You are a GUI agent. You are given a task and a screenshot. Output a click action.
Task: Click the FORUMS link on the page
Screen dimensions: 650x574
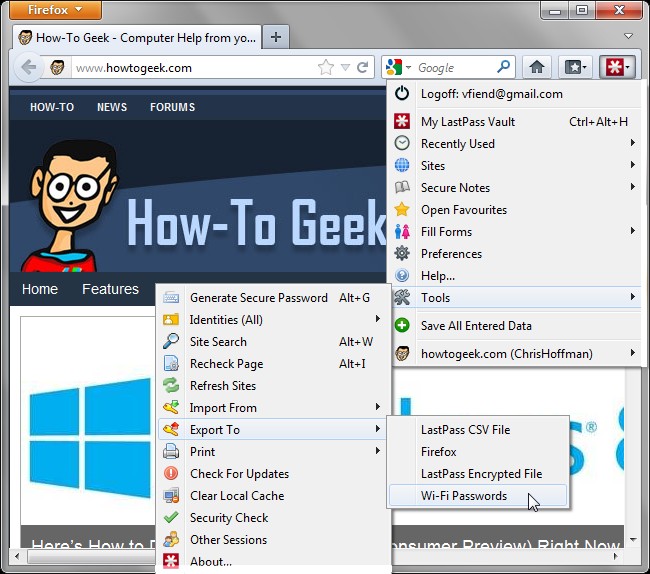point(172,107)
